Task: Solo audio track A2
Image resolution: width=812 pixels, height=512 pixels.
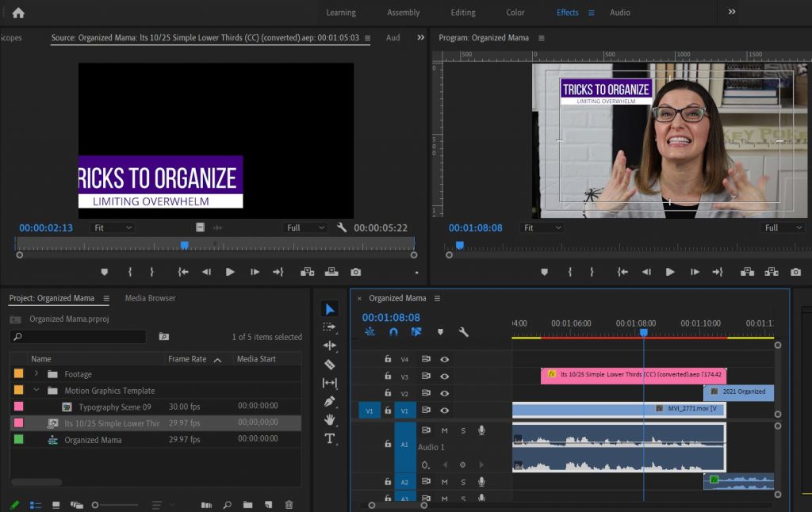Action: [x=463, y=482]
